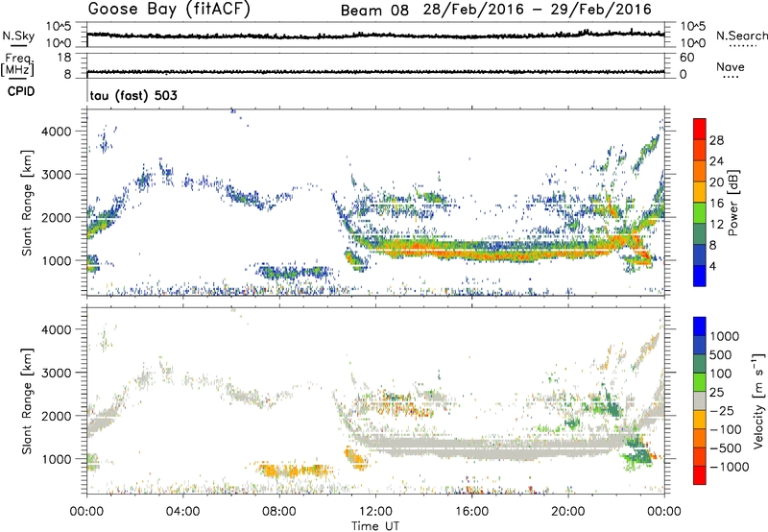Click the 'tau (fast) 503' text

[133, 95]
